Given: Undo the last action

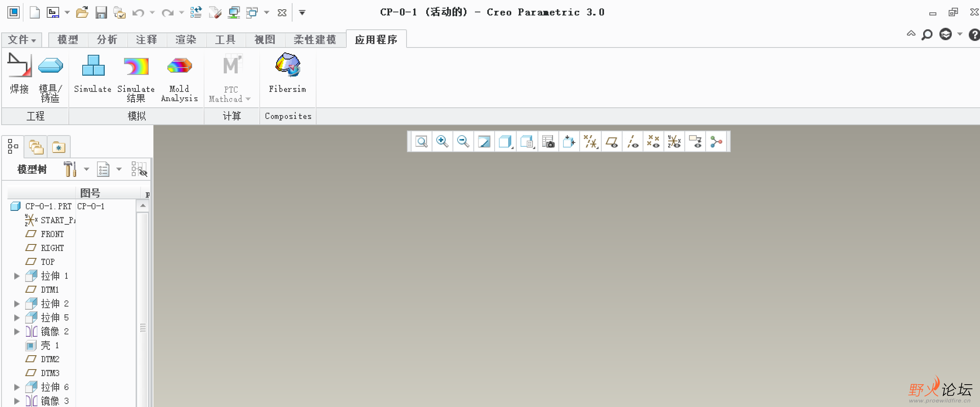Looking at the screenshot, I should pos(138,13).
